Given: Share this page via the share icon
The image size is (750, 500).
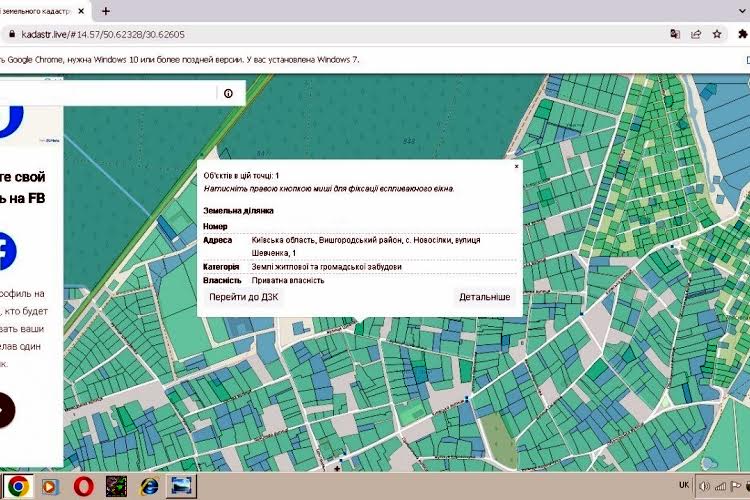Looking at the screenshot, I should click(x=696, y=34).
